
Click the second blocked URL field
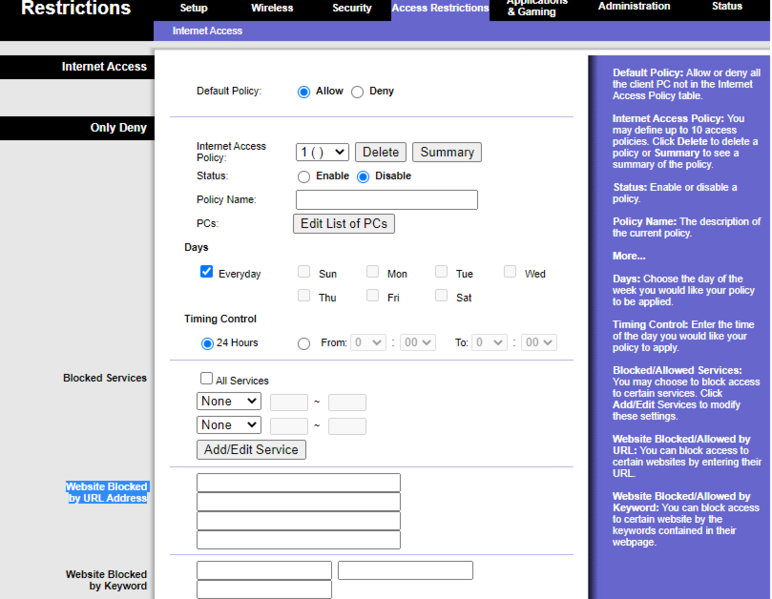(x=298, y=502)
